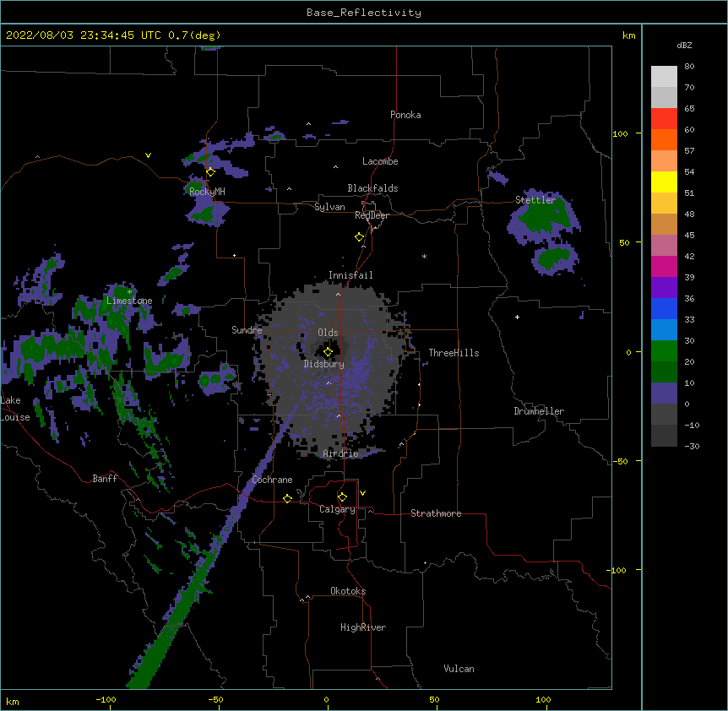Click the Strathmore town label
Image resolution: width=728 pixels, height=711 pixels.
pos(436,513)
